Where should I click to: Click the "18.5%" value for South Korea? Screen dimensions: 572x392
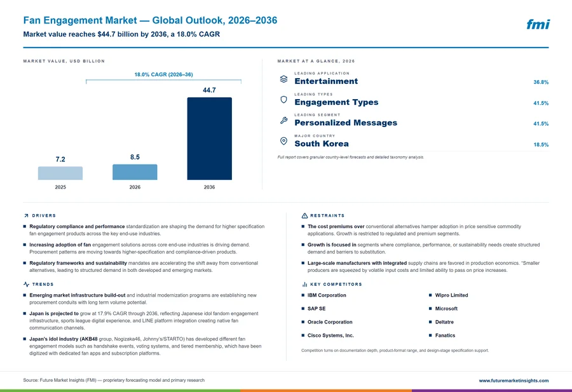click(541, 145)
